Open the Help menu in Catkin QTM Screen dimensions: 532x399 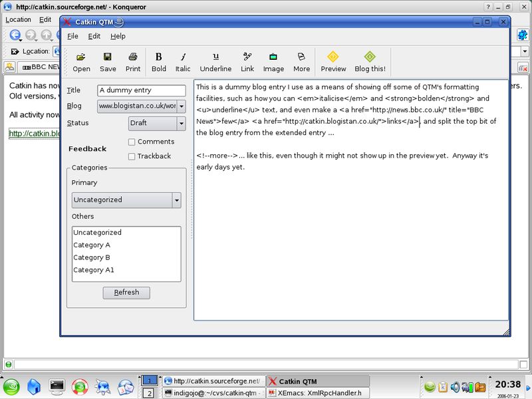tap(118, 36)
